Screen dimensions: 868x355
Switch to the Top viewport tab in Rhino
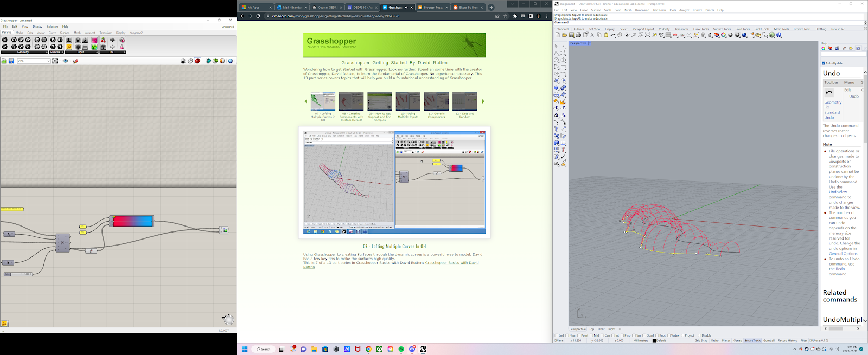point(591,329)
